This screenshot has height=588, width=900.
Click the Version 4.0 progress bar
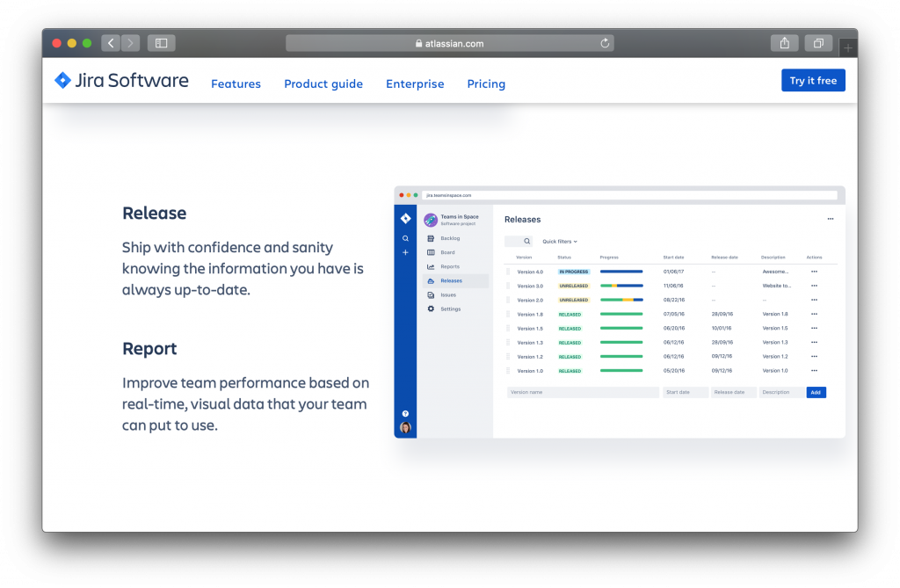click(x=621, y=272)
